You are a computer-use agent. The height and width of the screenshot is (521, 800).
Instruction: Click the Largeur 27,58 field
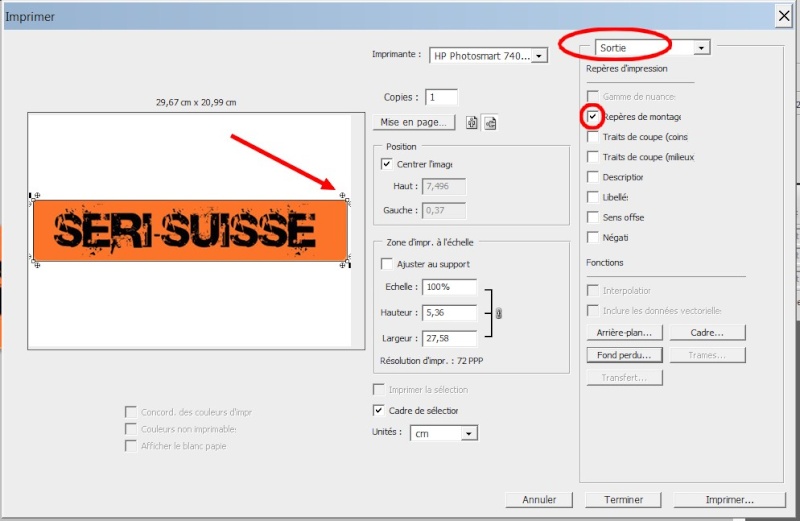[449, 338]
